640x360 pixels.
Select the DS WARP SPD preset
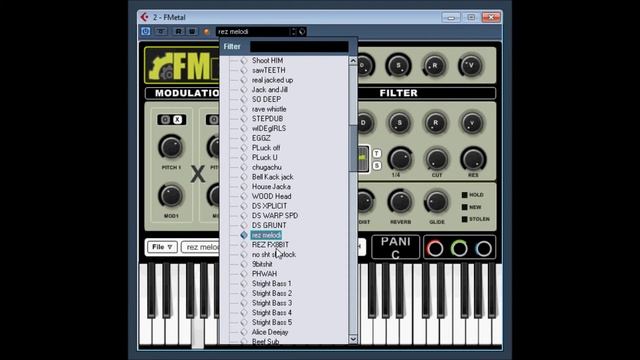(x=275, y=216)
